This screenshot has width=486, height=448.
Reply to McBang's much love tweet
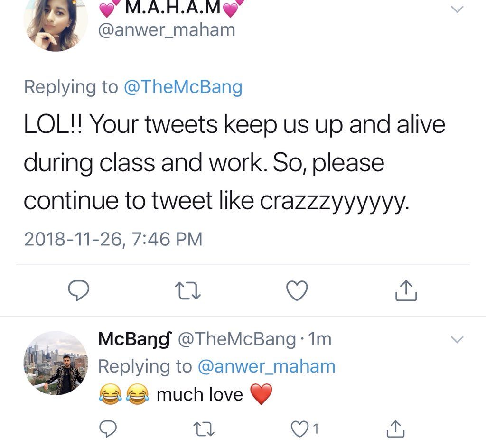point(108,429)
